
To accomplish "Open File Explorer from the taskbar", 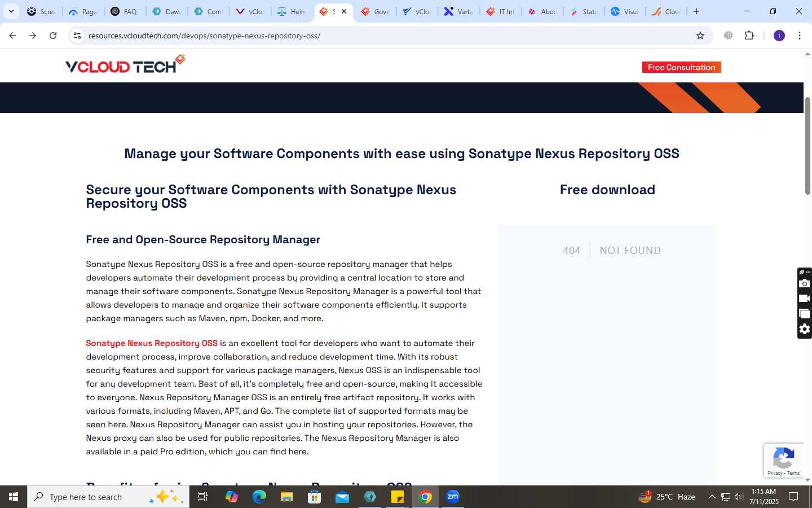I will click(286, 497).
